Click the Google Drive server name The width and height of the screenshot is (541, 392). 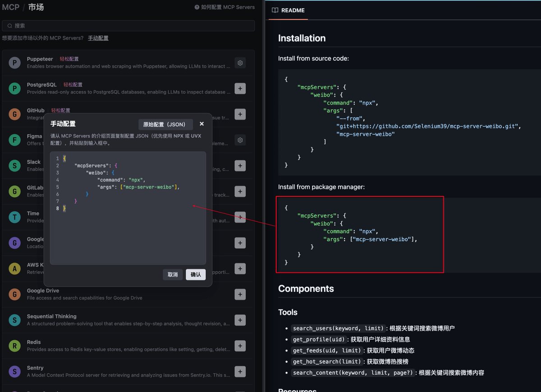[x=43, y=291]
